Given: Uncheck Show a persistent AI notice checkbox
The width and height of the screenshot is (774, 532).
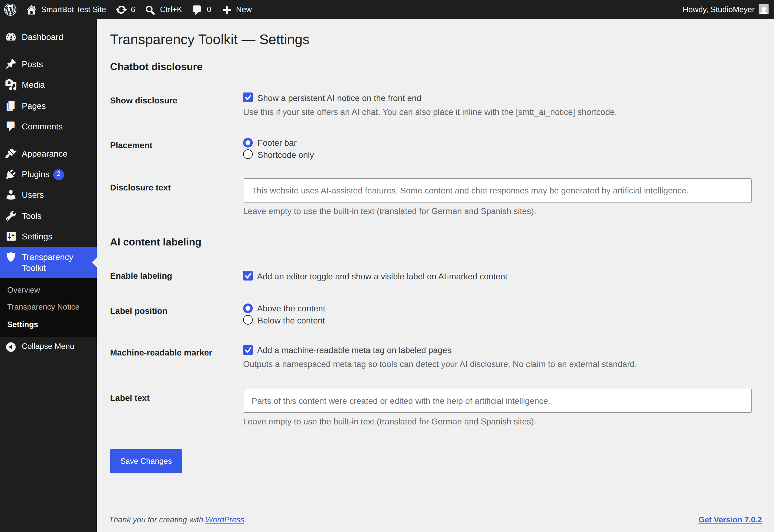Looking at the screenshot, I should (x=248, y=98).
